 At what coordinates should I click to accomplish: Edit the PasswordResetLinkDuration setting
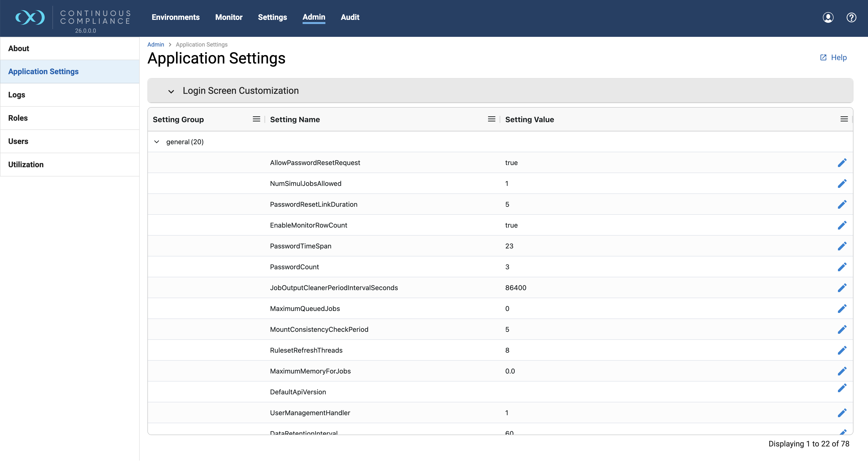(x=842, y=204)
